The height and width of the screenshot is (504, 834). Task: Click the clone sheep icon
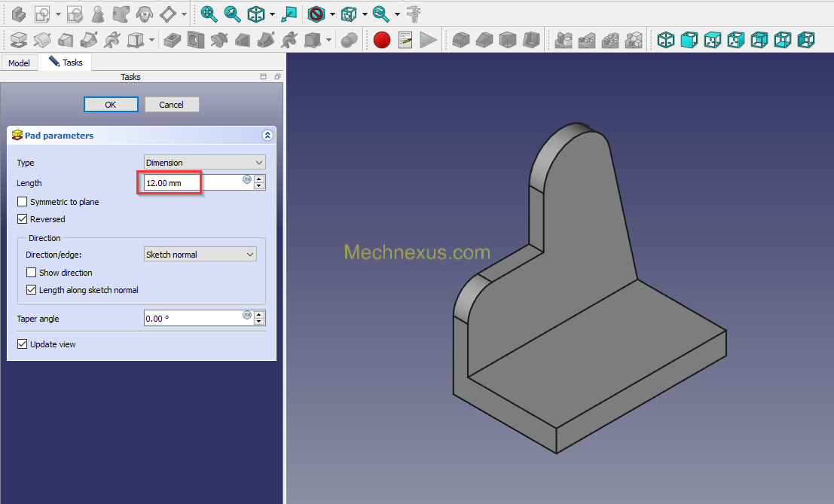coord(144,14)
